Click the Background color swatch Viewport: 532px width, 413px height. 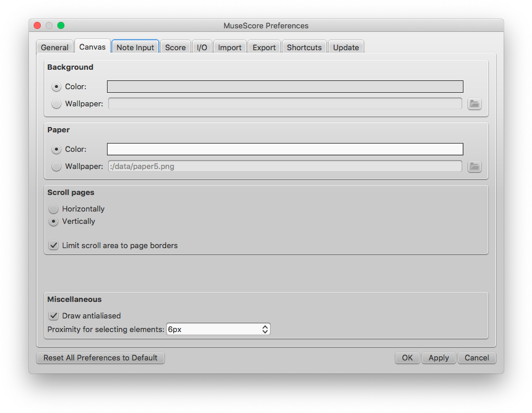point(284,86)
